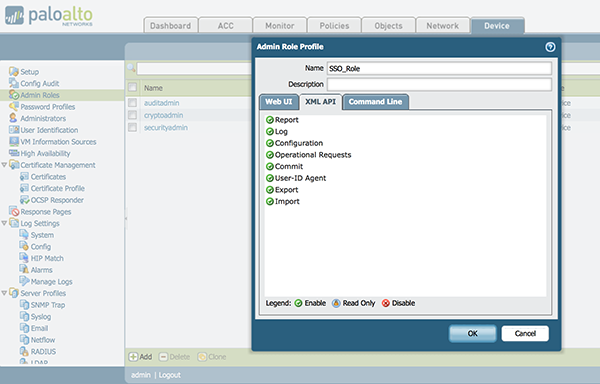Open the cryptoadmin role link
Screen dimensions: 600x384
click(x=163, y=115)
